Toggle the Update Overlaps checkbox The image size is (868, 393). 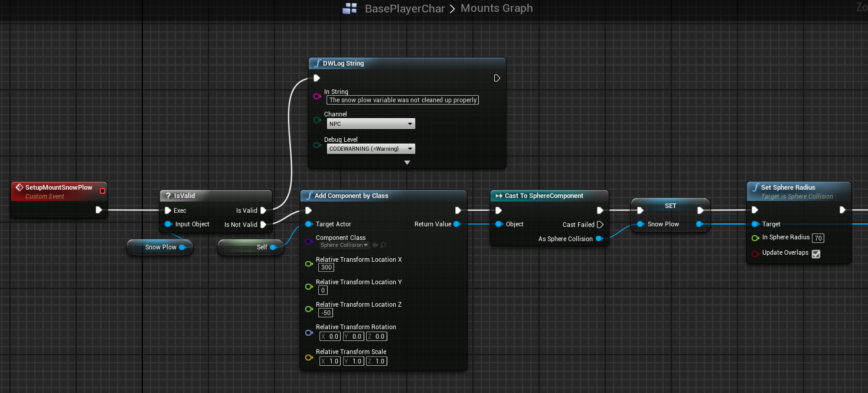pos(816,254)
